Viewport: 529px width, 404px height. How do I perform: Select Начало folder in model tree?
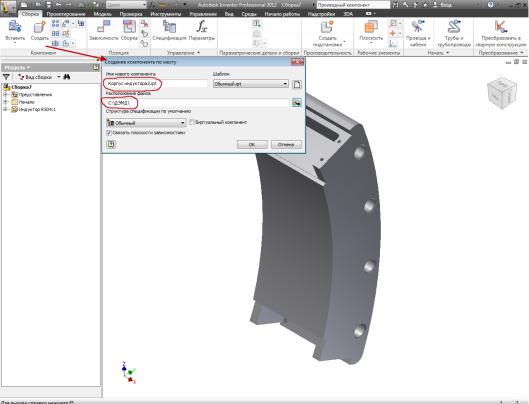tap(27, 102)
